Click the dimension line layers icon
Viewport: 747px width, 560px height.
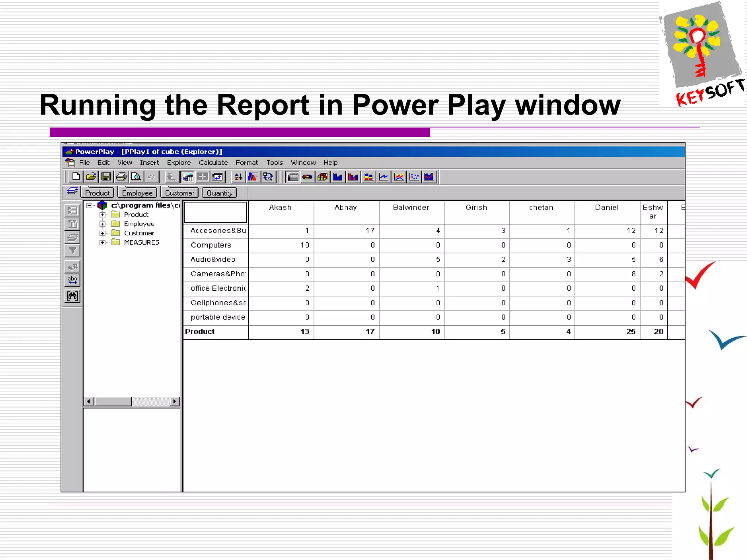(72, 191)
